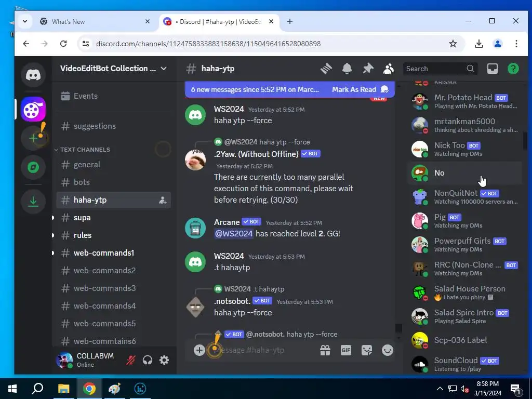Open the web-commands2 channel
The image size is (532, 399).
(x=114, y=270)
